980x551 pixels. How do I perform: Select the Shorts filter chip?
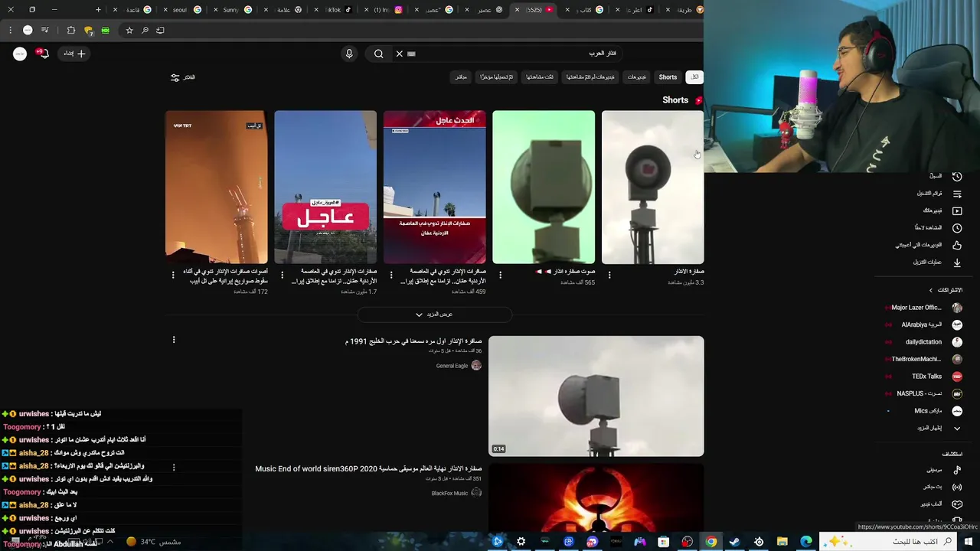pos(668,77)
